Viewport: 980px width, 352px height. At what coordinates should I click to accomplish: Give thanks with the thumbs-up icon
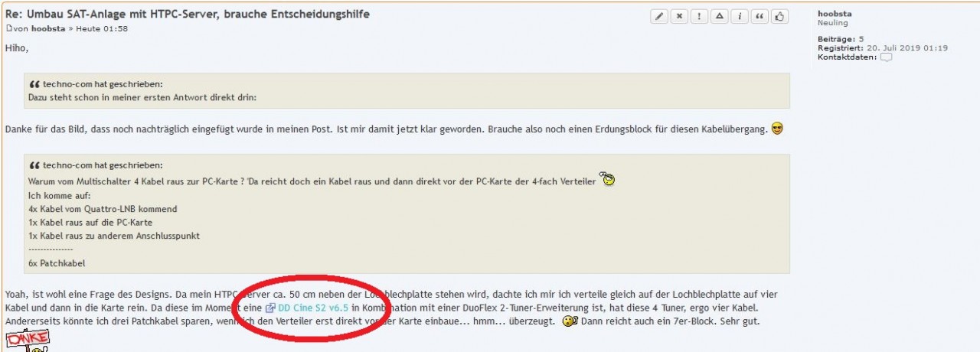coord(779,17)
